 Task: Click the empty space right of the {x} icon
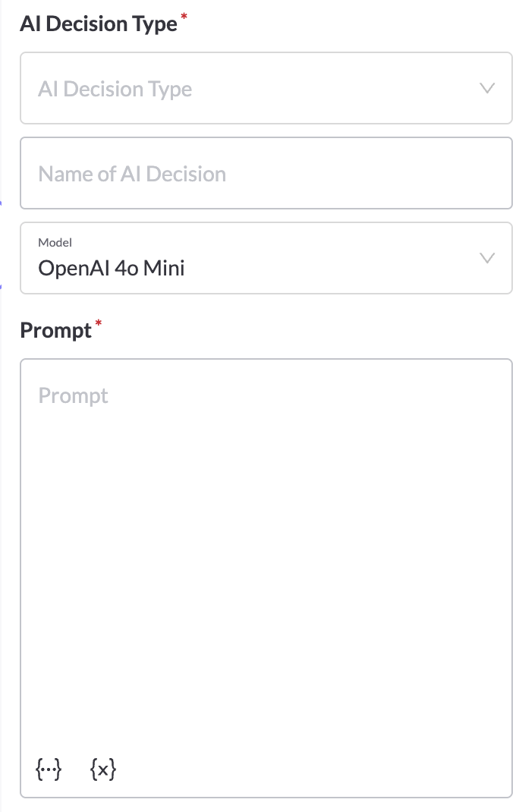(311, 769)
